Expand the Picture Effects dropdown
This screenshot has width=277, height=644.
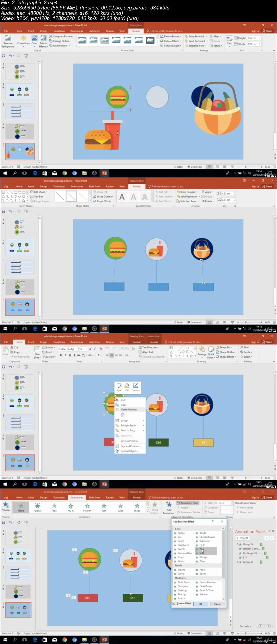coord(171,41)
